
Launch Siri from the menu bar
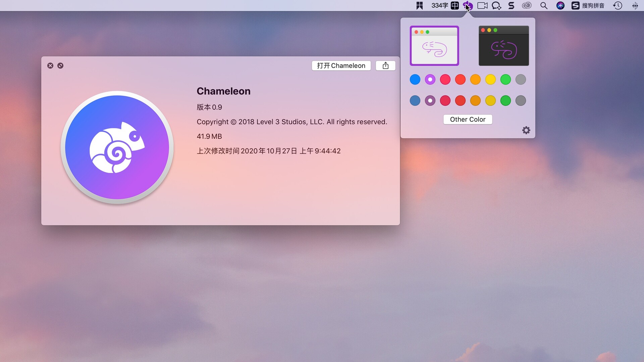coord(560,6)
